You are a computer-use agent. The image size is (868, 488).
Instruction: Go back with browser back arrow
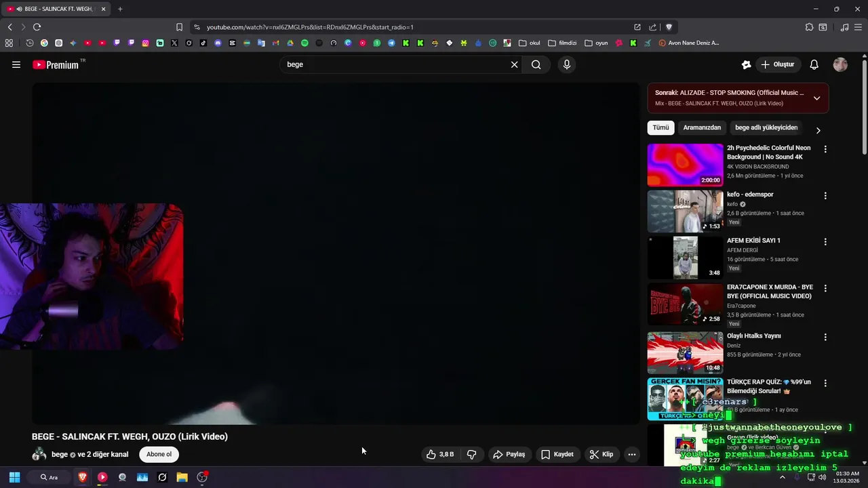(9, 27)
